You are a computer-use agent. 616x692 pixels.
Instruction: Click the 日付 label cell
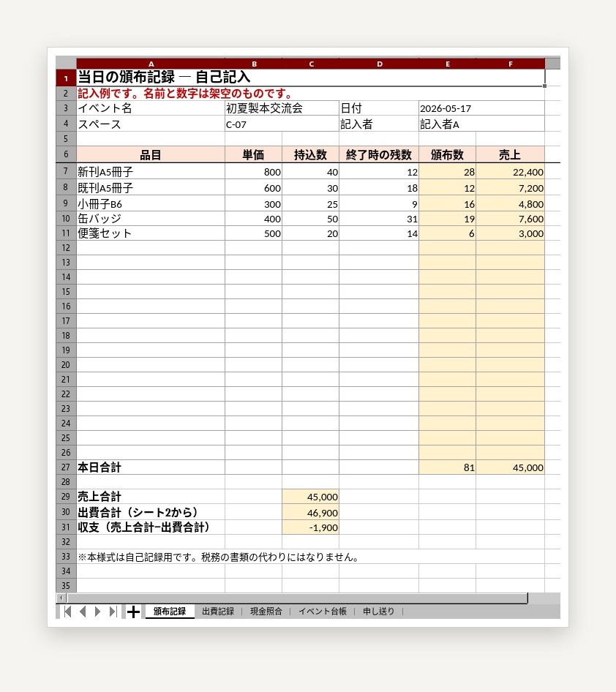tap(379, 108)
